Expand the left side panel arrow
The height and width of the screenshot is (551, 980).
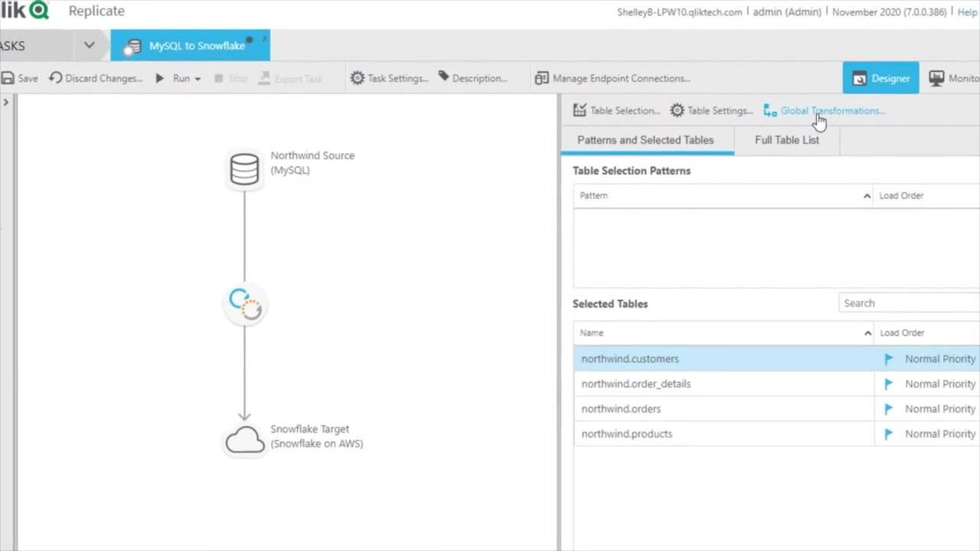pos(6,102)
